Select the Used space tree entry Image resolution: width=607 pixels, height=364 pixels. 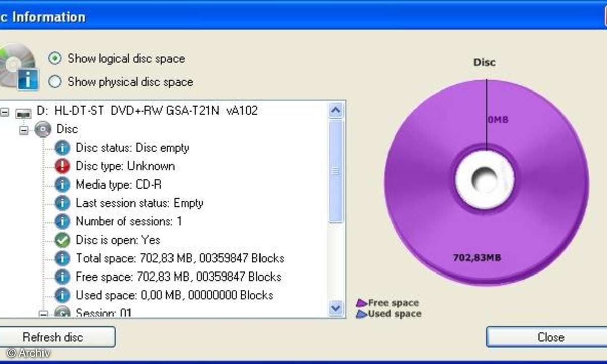pyautogui.click(x=174, y=295)
